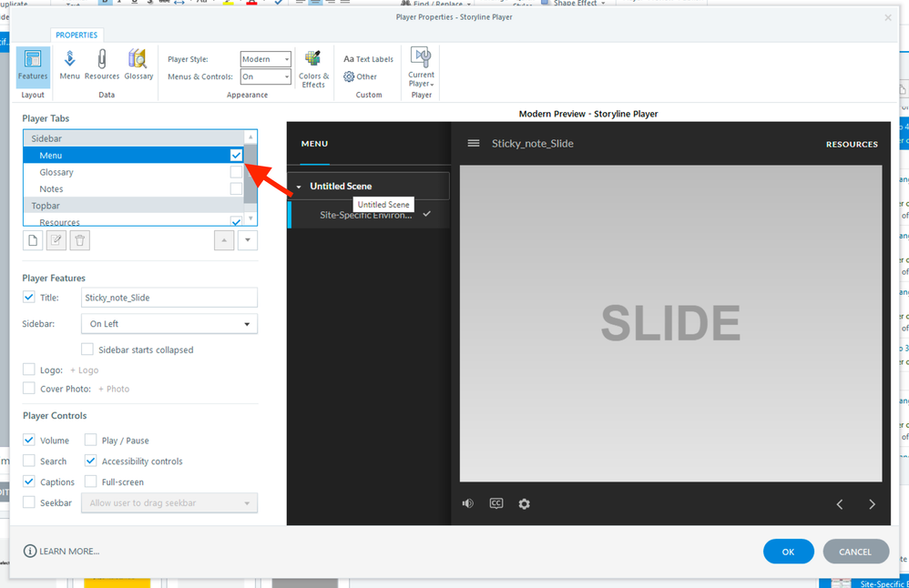The width and height of the screenshot is (909, 588).
Task: Click the volume speaker icon in preview
Action: [x=467, y=503]
